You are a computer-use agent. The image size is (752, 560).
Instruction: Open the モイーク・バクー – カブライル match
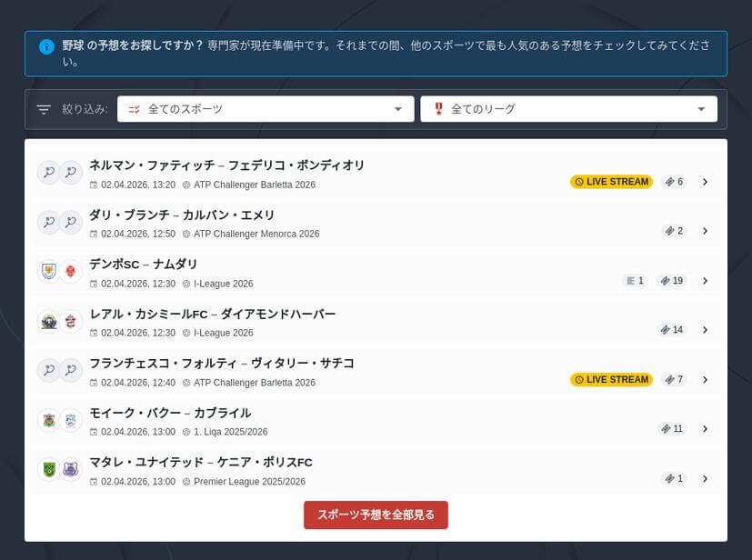point(170,414)
